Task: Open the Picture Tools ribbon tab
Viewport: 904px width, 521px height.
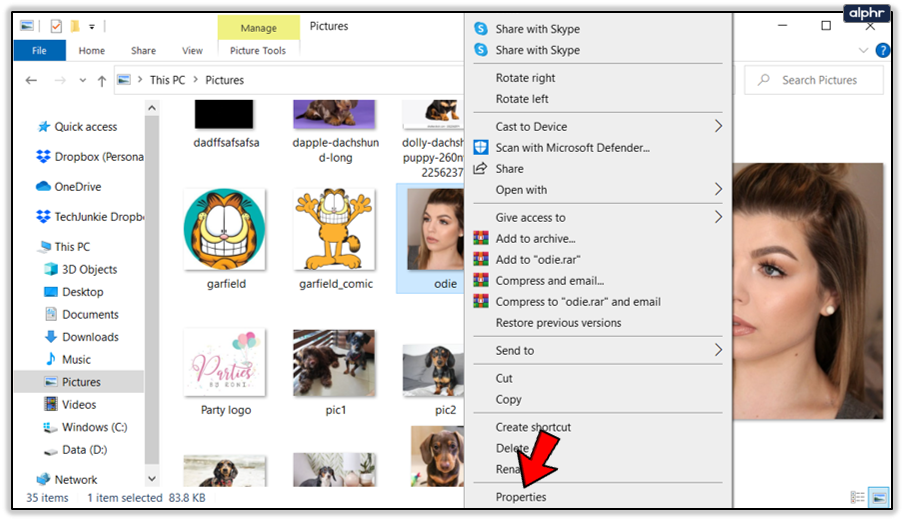Action: 258,51
